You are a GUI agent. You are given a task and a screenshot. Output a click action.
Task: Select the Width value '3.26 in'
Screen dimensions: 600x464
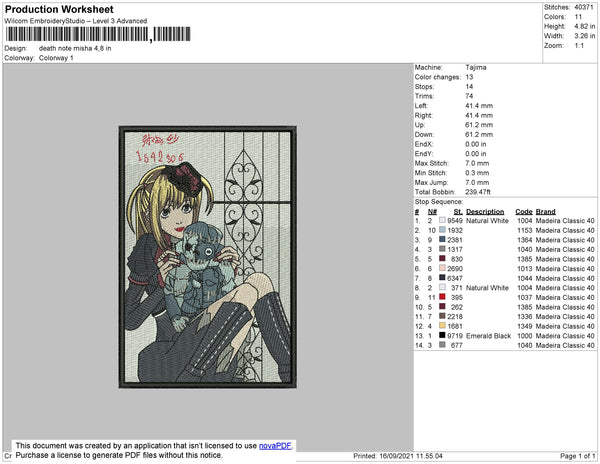click(x=585, y=36)
